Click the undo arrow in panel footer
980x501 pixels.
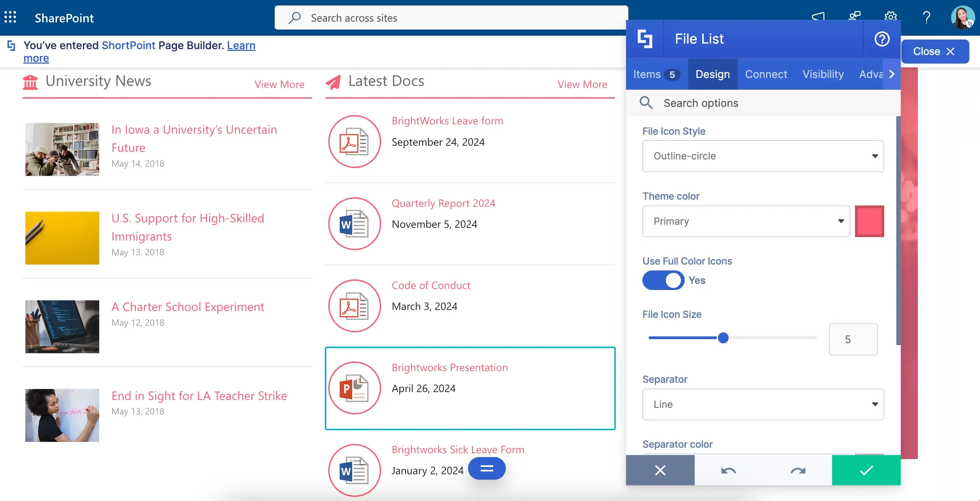point(729,470)
